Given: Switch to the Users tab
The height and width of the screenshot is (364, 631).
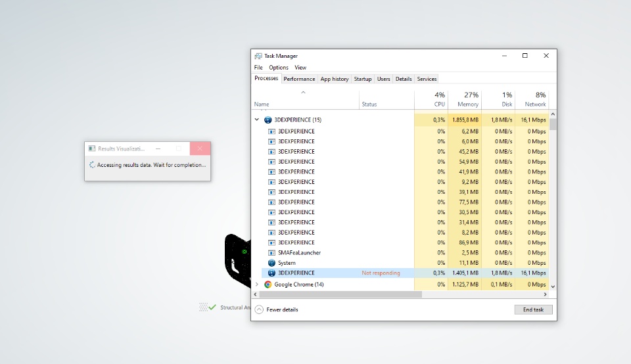Looking at the screenshot, I should 383,79.
